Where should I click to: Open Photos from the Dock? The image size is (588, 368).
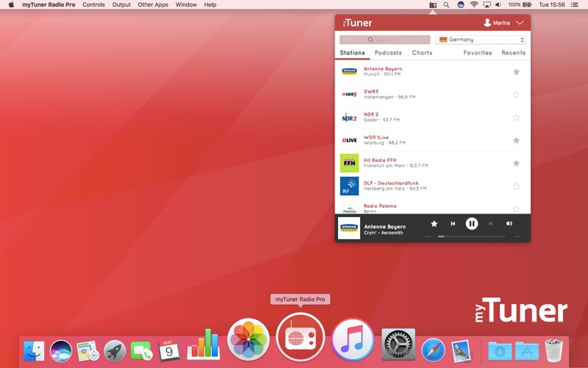point(248,339)
